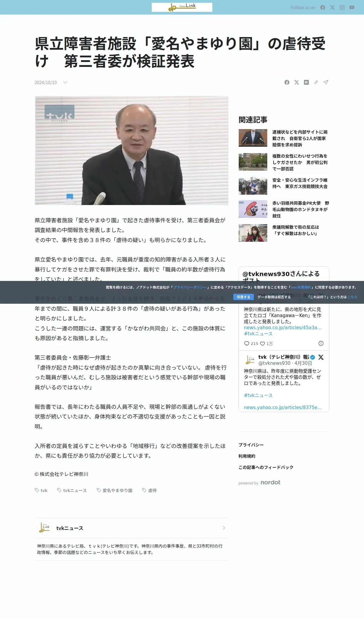This screenshot has height=619, width=364.
Task: Copy article link icon
Action: pos(316,82)
